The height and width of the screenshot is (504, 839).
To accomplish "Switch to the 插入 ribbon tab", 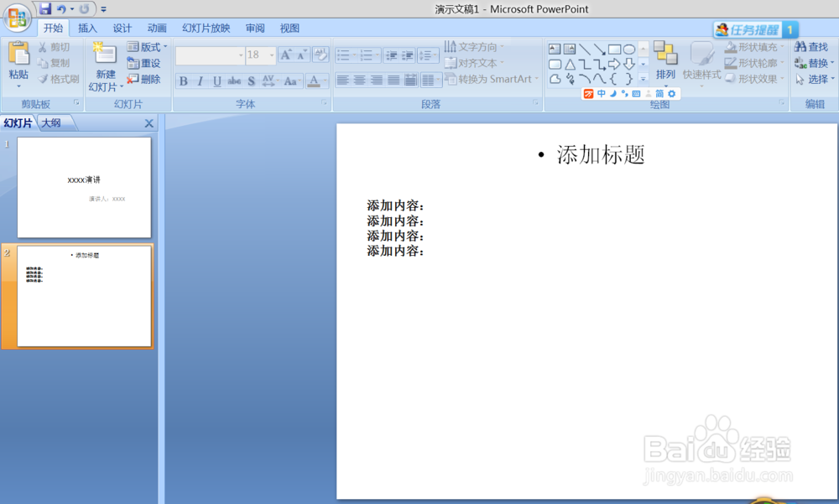I will click(87, 29).
